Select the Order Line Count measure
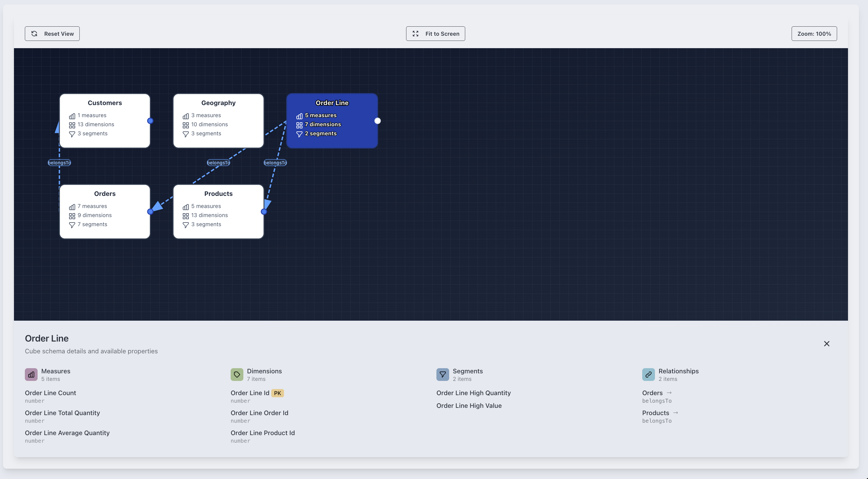 (51, 393)
